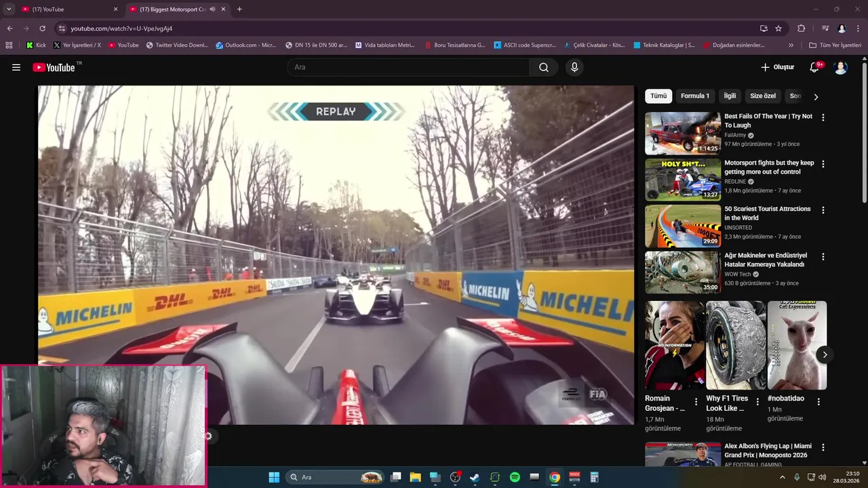Open Chrome from the taskbar
Image resolution: width=868 pixels, height=488 pixels.
(x=555, y=477)
